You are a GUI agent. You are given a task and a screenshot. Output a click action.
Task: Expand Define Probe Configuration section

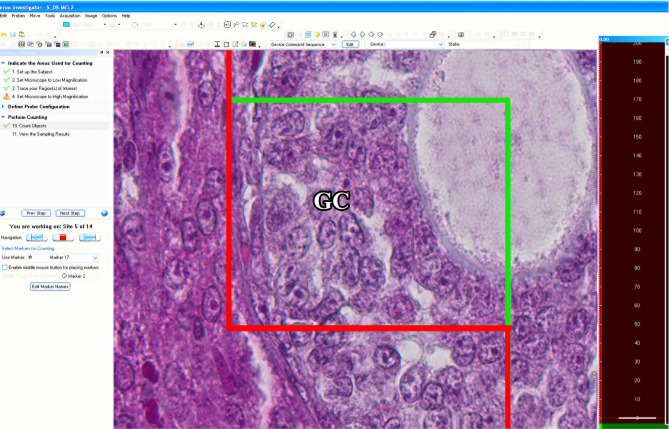click(x=3, y=107)
